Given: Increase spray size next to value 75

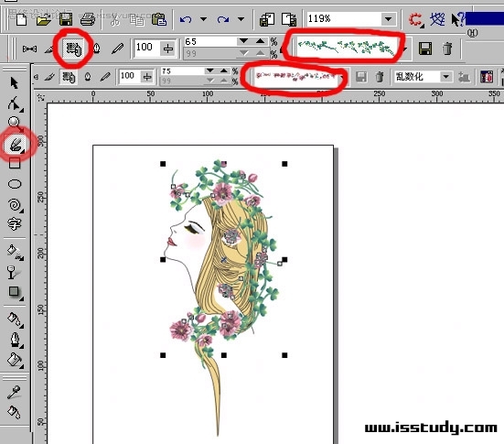Looking at the screenshot, I should coord(224,70).
